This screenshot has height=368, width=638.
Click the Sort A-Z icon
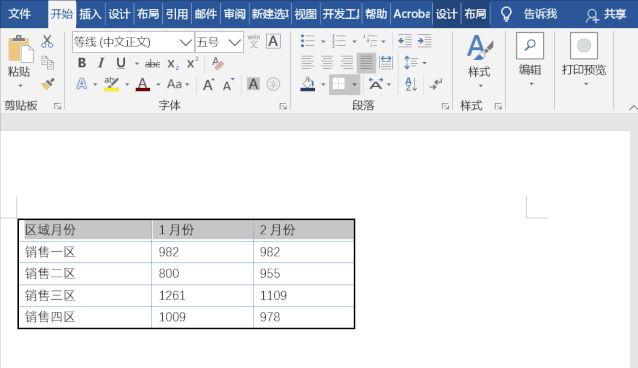[411, 84]
